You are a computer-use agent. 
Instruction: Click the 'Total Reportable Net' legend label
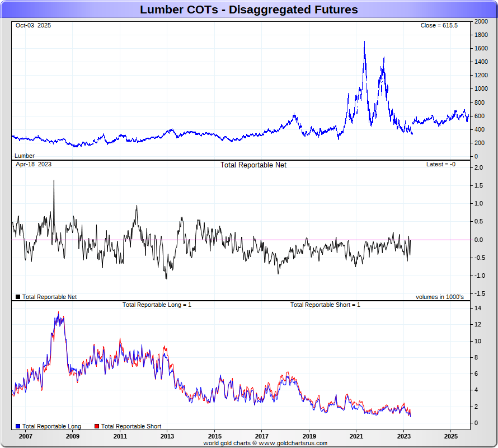[x=50, y=297]
